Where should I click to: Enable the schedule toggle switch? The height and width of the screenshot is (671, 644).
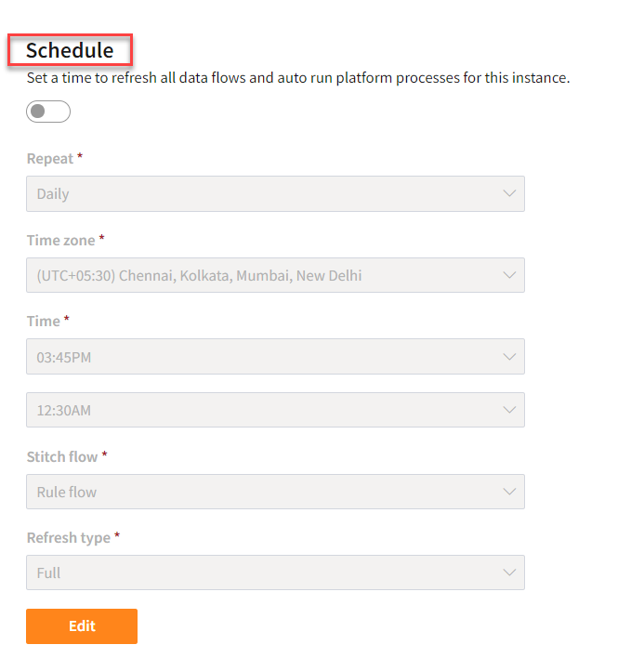coord(48,112)
